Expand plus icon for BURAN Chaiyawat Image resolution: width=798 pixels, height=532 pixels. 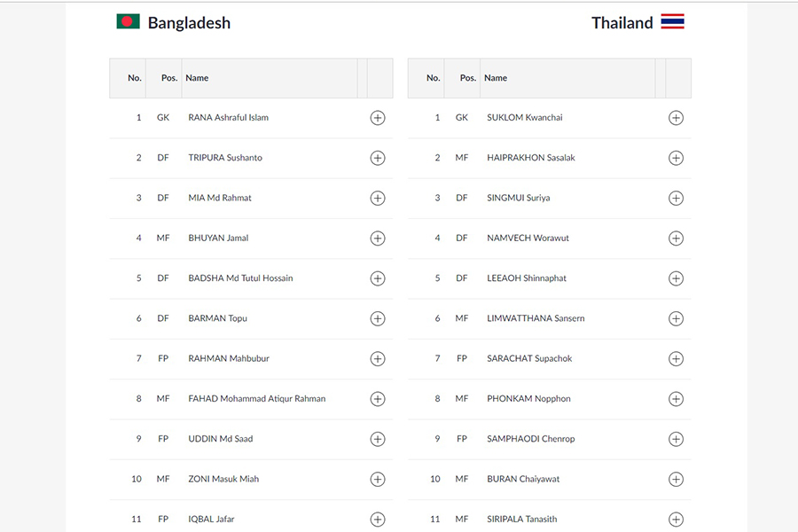(676, 480)
